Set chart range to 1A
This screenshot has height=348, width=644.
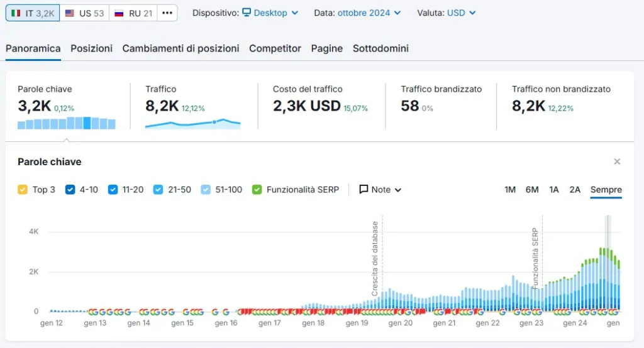pos(554,190)
